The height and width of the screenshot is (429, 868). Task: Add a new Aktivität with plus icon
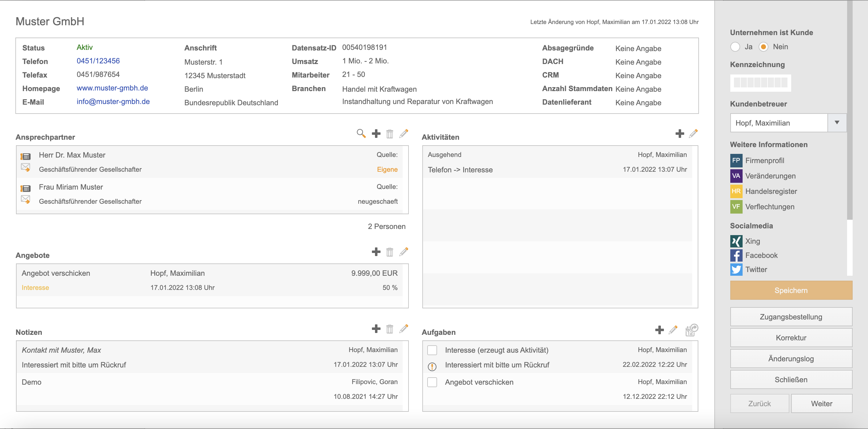(x=680, y=134)
